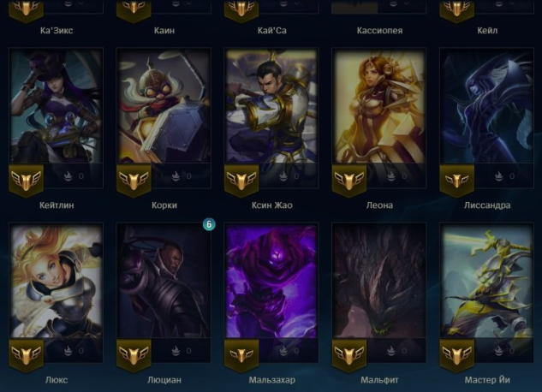This screenshot has width=542, height=392.
Task: Select the Люкс champion portrait
Action: [x=56, y=281]
